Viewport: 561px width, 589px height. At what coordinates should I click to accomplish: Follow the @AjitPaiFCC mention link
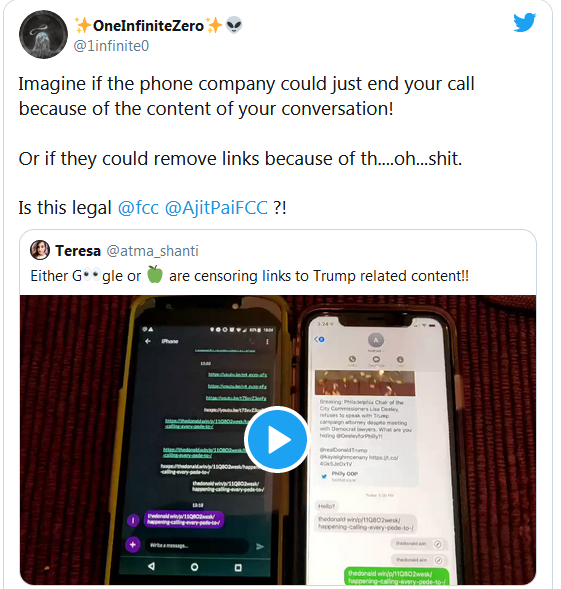coord(216,208)
